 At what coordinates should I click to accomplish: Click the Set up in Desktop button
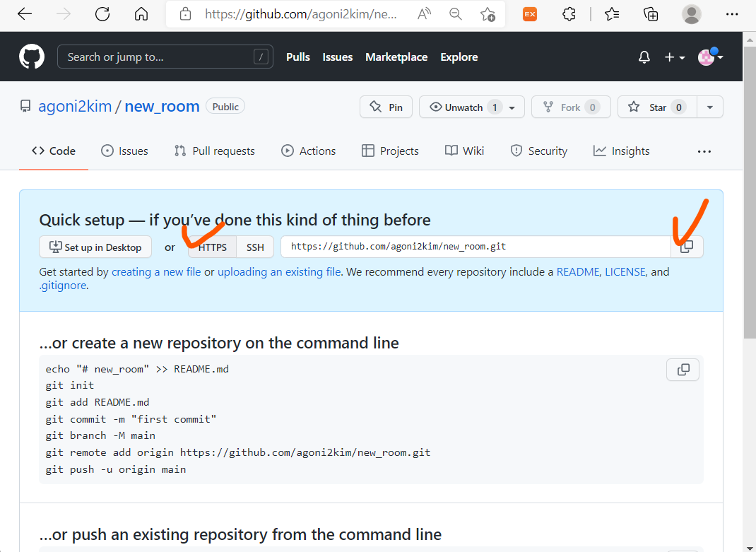click(95, 247)
